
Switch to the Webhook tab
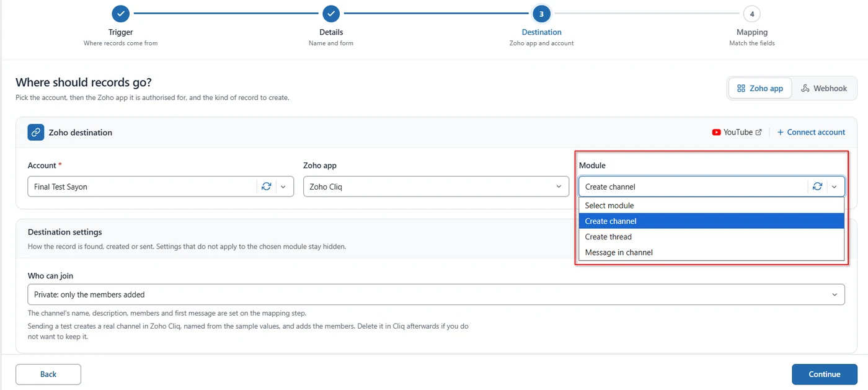coord(823,89)
